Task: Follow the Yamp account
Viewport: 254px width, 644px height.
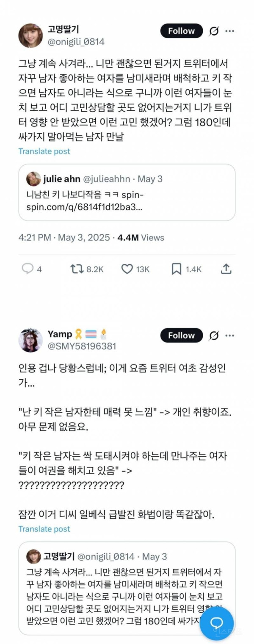Action: point(181,336)
